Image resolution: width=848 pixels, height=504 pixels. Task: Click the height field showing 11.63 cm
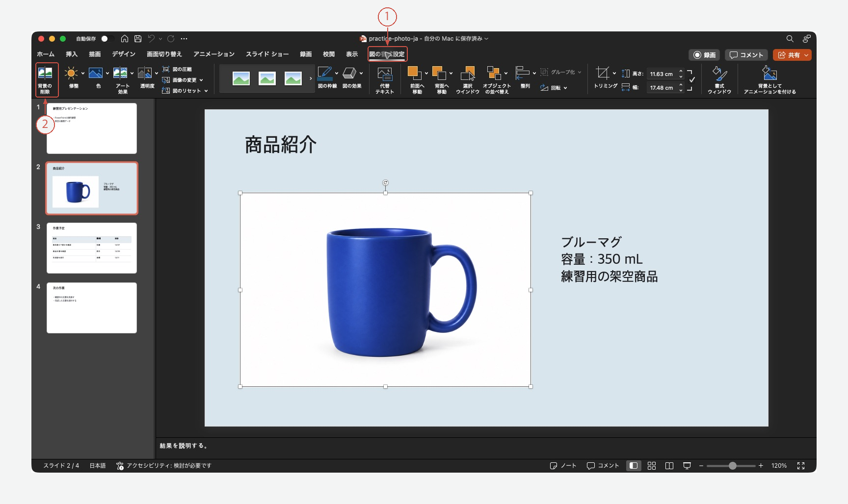pyautogui.click(x=662, y=74)
